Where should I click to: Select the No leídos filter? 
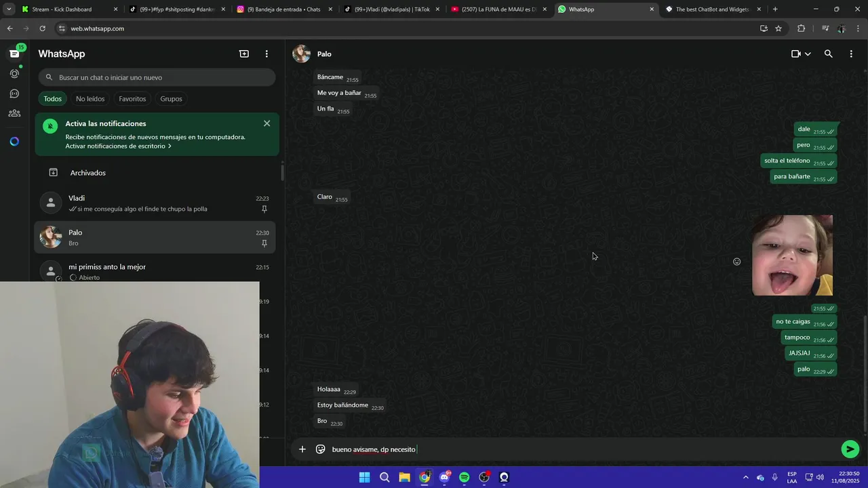click(90, 99)
